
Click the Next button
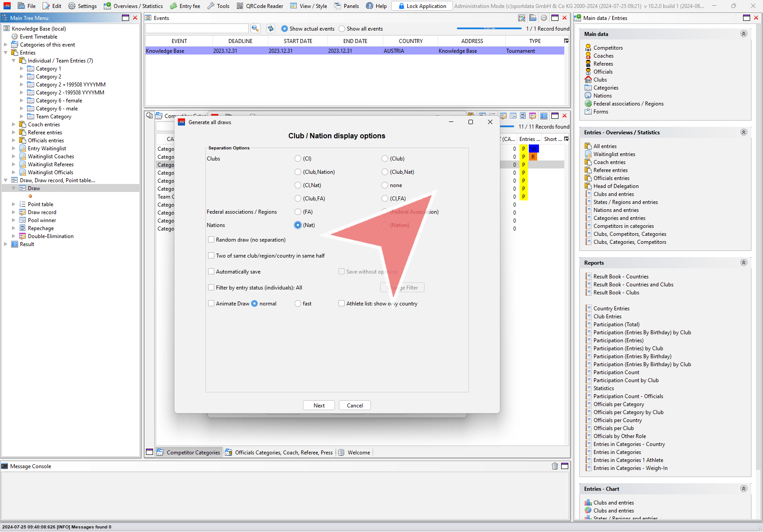pos(319,406)
